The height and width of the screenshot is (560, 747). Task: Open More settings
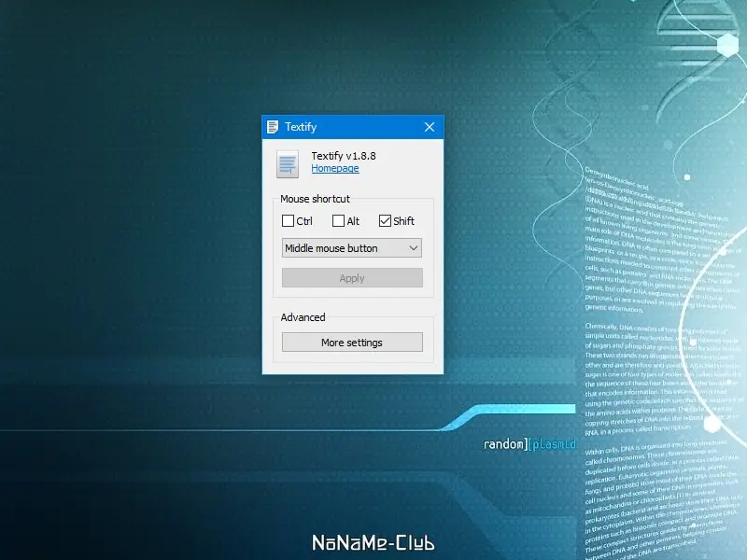pos(352,343)
